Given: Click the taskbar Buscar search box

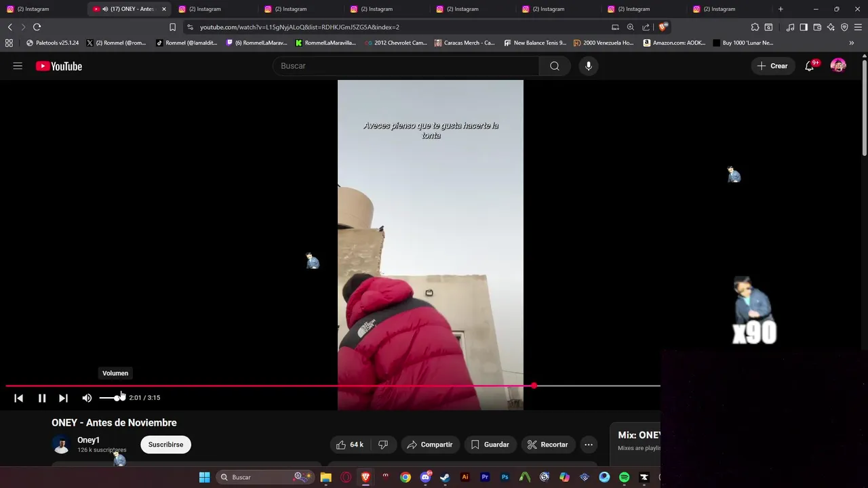Looking at the screenshot, I should (x=265, y=477).
